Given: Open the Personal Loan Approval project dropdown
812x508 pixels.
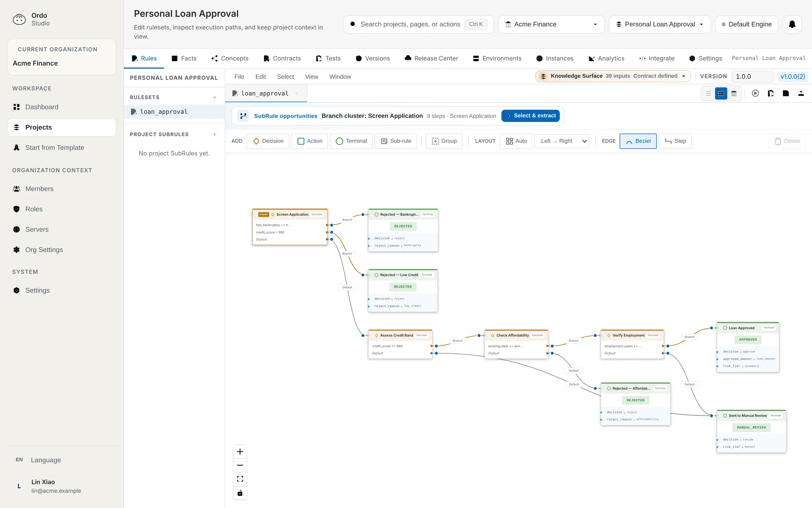Looking at the screenshot, I should click(660, 24).
